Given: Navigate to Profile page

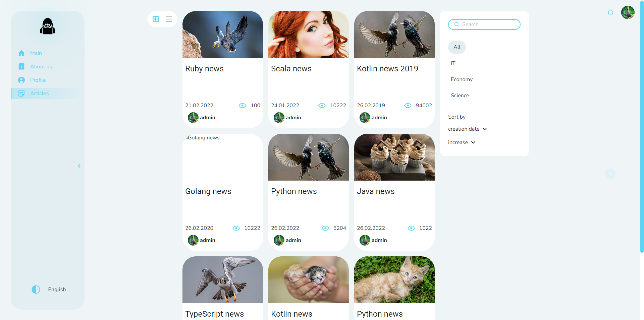Looking at the screenshot, I should (x=38, y=80).
